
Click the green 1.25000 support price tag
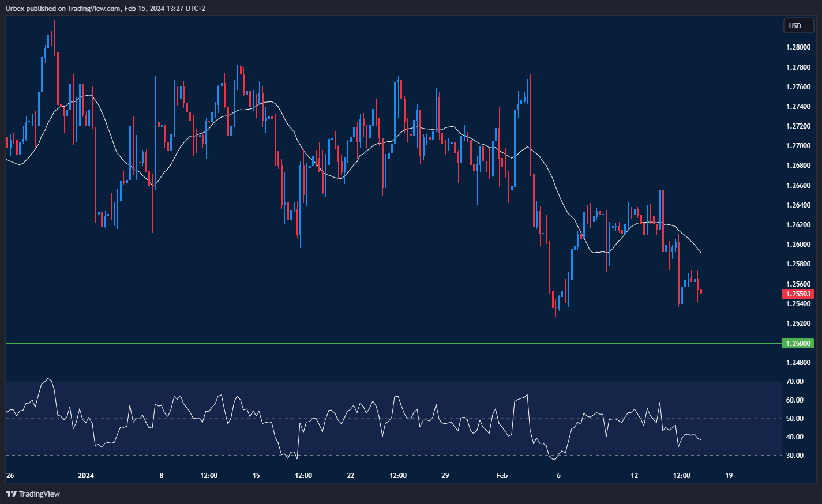(x=799, y=343)
